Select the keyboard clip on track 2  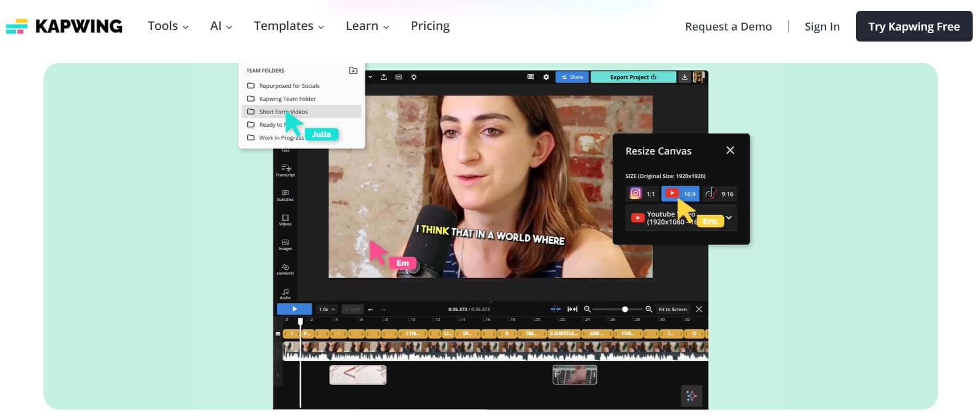[x=575, y=375]
